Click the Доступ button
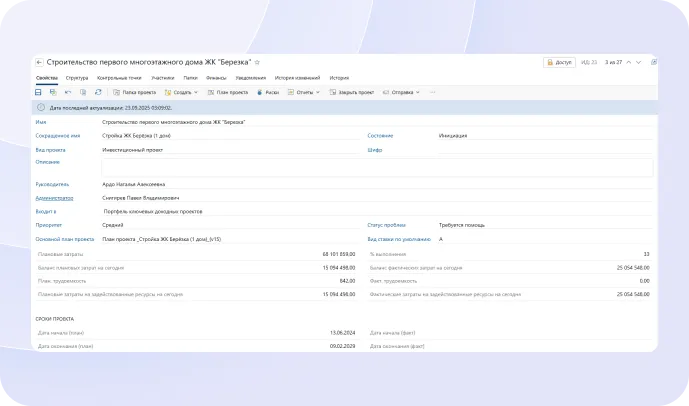The width and height of the screenshot is (689, 406). coord(559,62)
